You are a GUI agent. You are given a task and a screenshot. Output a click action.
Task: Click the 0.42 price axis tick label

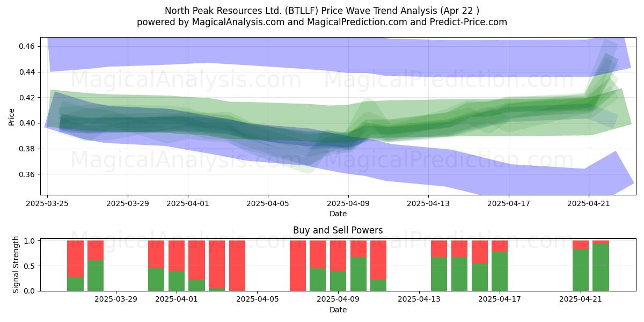click(x=28, y=98)
